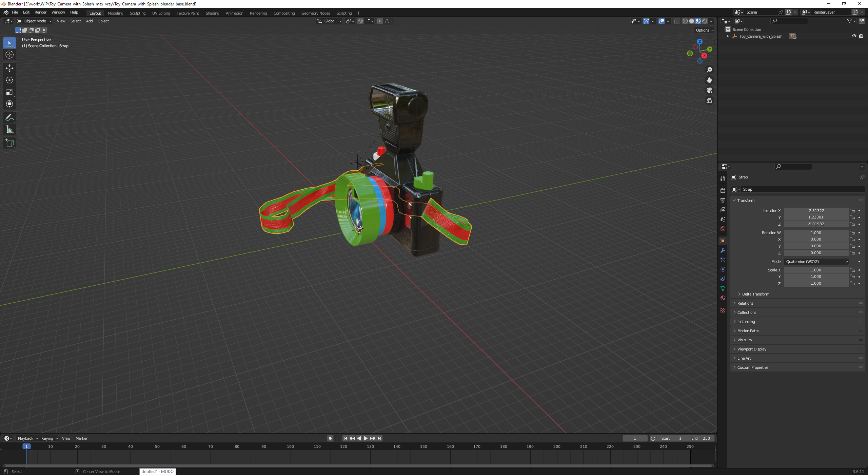The height and width of the screenshot is (475, 868).
Task: Toggle snapping magnet in header
Action: click(360, 21)
